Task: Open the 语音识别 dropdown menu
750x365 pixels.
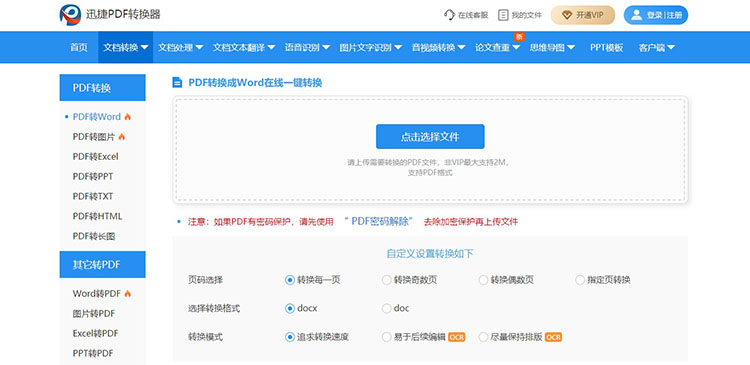Action: [307, 47]
